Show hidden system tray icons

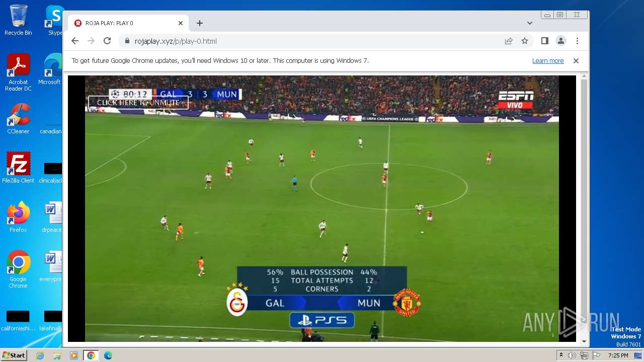click(561, 355)
